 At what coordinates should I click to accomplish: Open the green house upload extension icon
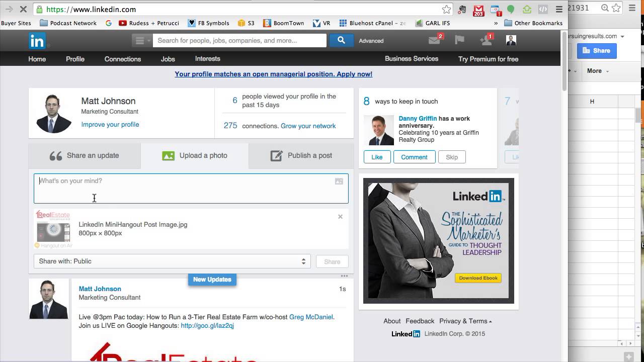click(x=527, y=9)
